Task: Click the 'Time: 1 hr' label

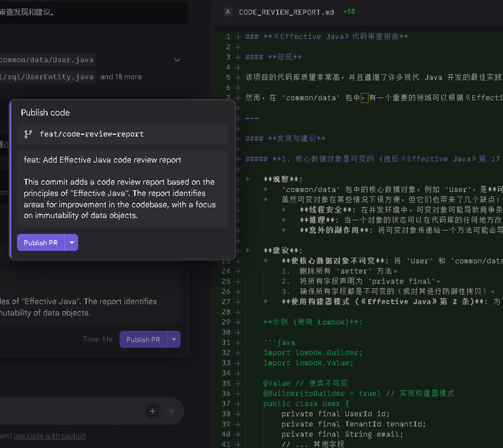Action: tap(98, 339)
